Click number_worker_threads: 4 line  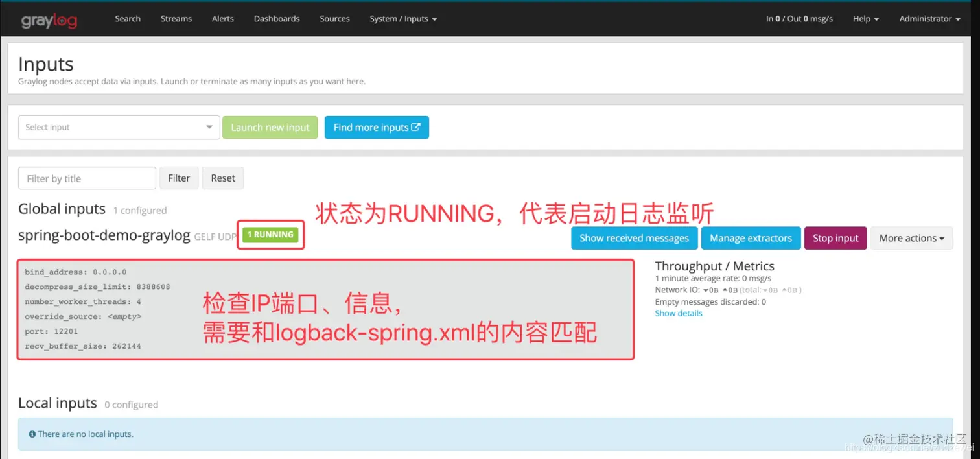click(x=83, y=301)
